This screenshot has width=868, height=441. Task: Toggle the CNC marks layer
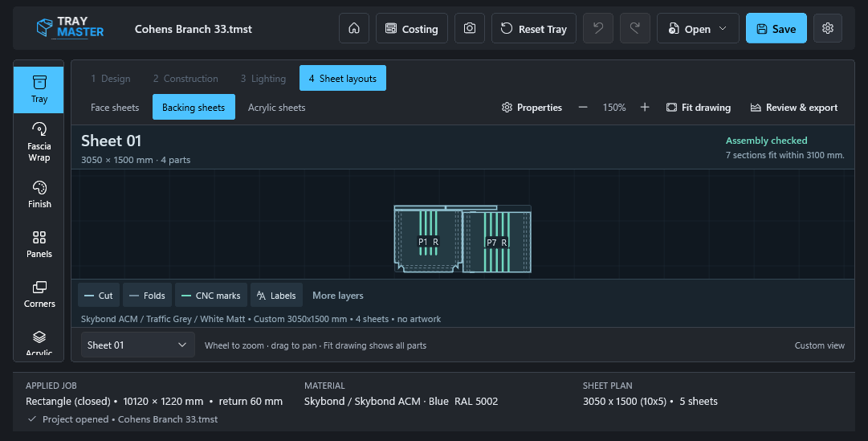click(x=210, y=296)
